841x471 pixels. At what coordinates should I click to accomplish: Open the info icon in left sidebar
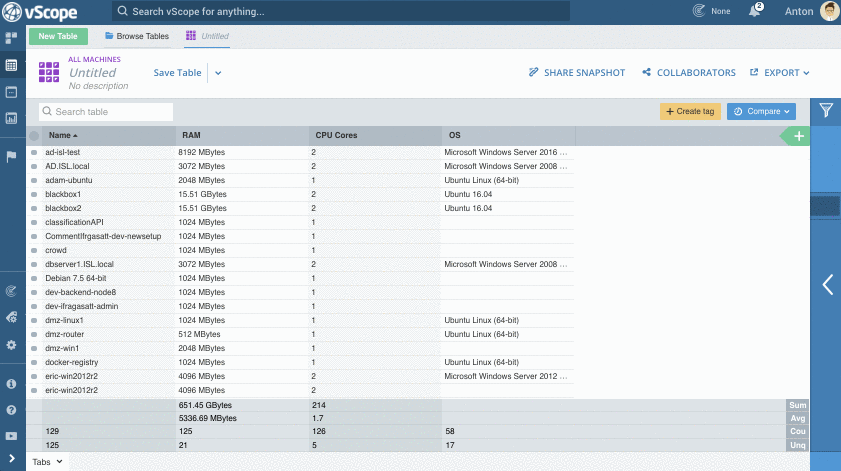coord(11,384)
